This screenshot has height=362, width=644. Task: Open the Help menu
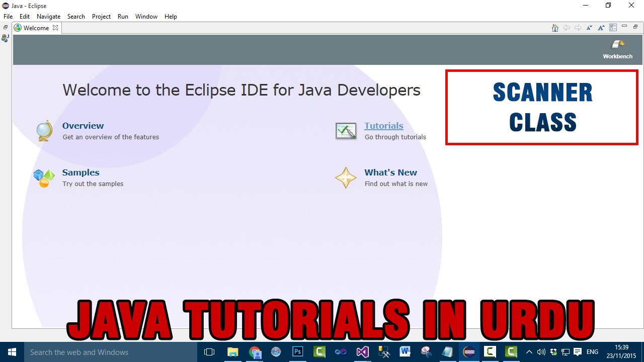[x=171, y=17]
